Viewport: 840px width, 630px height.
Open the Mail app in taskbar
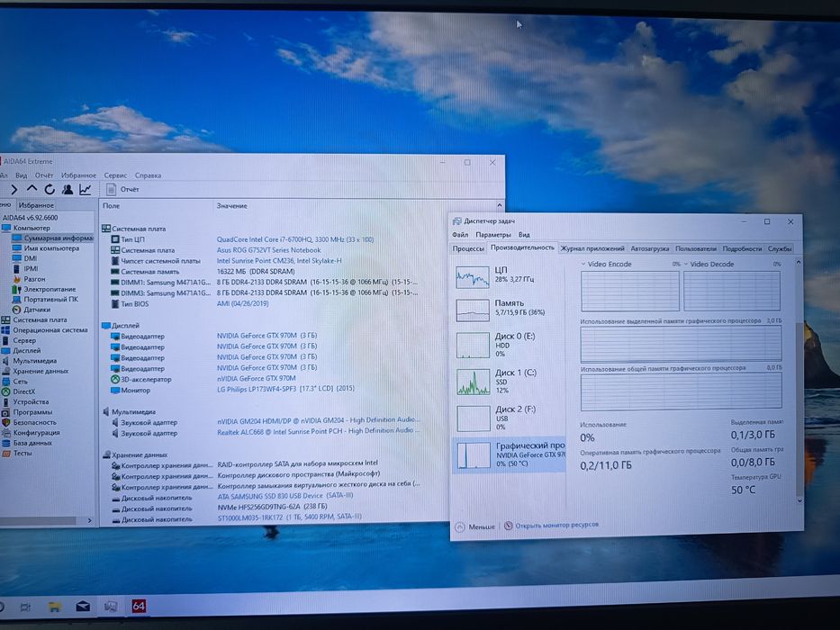83,607
